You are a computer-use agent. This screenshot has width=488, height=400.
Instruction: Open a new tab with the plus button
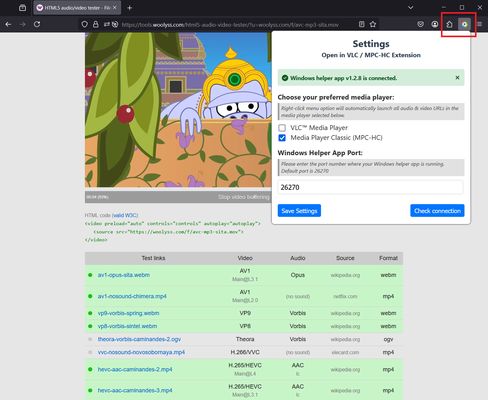130,8
